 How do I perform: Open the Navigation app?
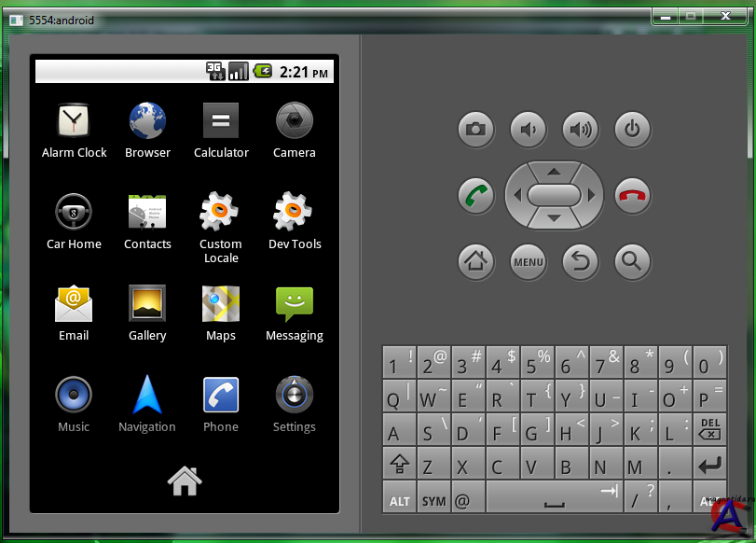147,396
